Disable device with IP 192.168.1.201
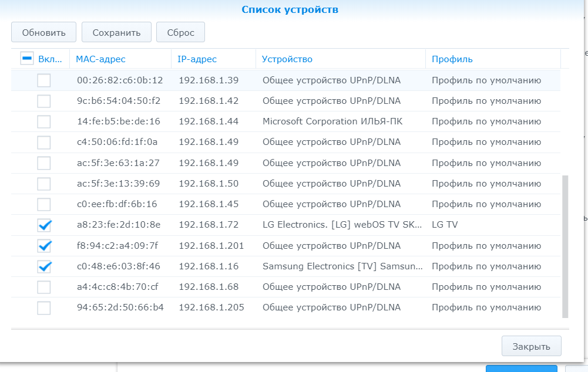Image resolution: width=588 pixels, height=372 pixels. tap(44, 245)
